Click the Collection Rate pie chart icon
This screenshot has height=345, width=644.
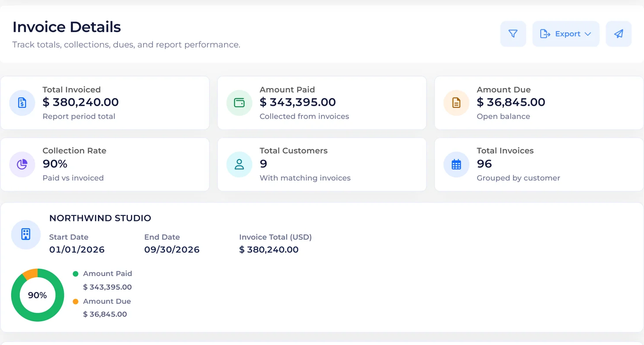(22, 165)
